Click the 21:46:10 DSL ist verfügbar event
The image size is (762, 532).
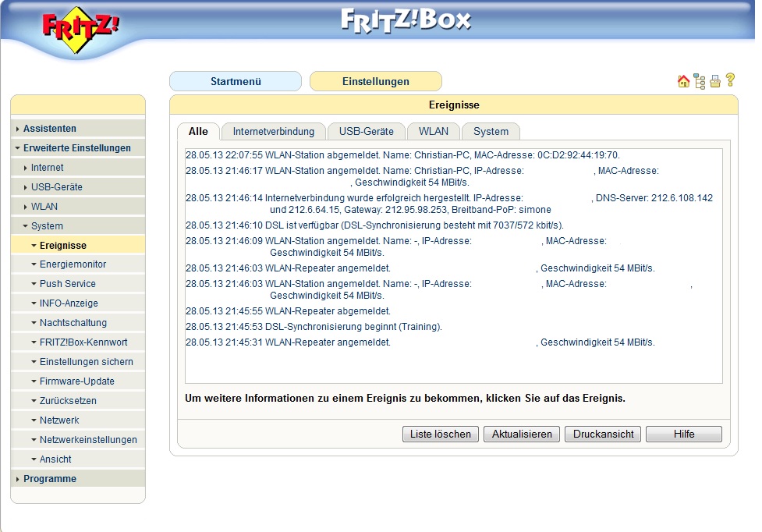pyautogui.click(x=374, y=225)
